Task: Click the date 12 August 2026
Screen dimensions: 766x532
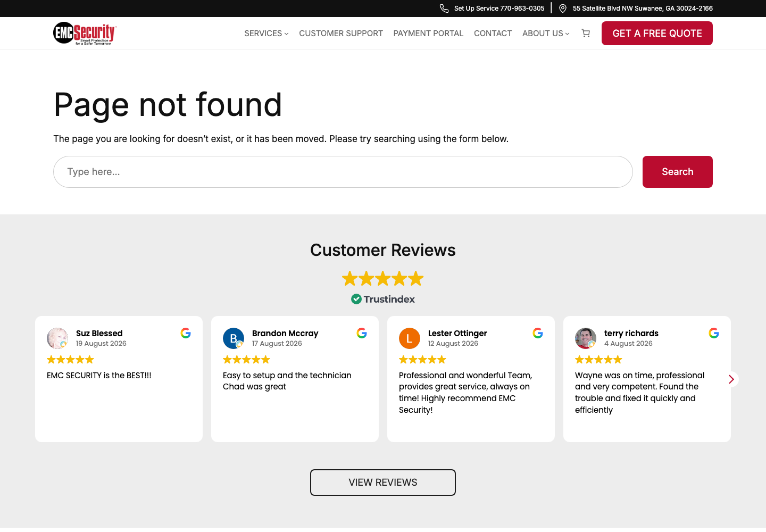Action: [453, 344]
